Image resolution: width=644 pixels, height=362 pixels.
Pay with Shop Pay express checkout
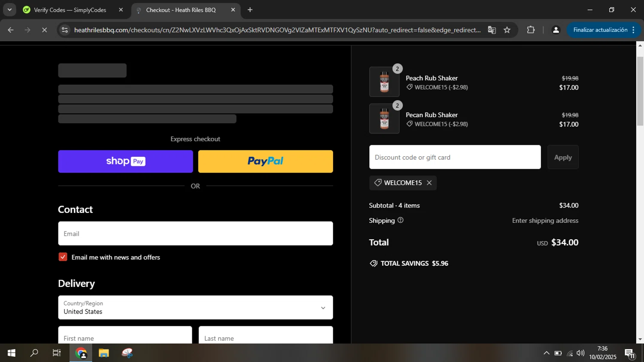125,161
